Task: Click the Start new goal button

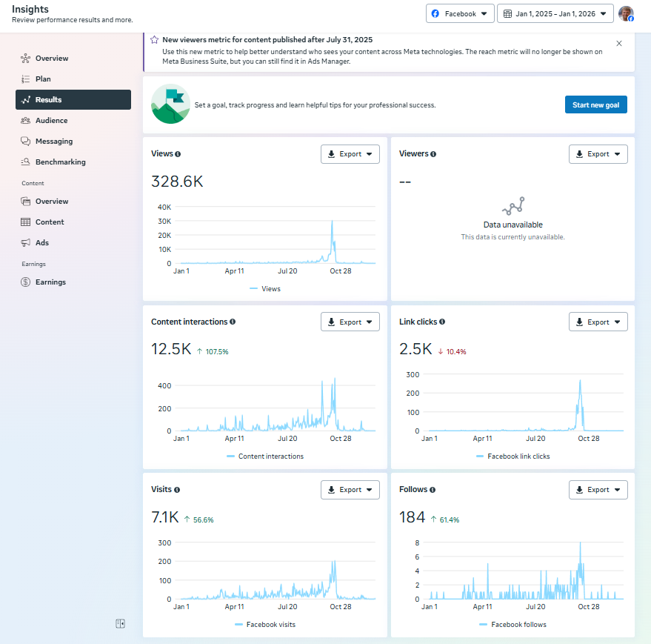Action: [x=595, y=105]
